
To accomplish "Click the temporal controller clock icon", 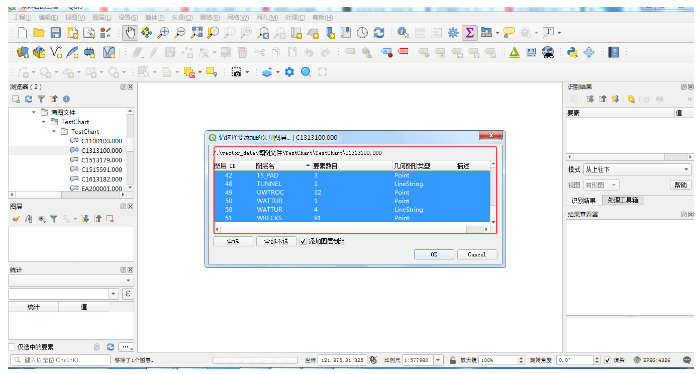I will [362, 33].
